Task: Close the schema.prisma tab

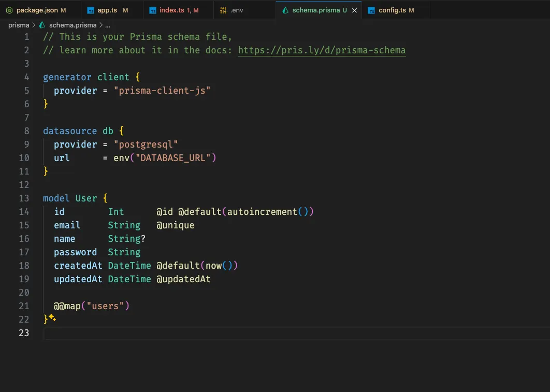Action: 354,10
